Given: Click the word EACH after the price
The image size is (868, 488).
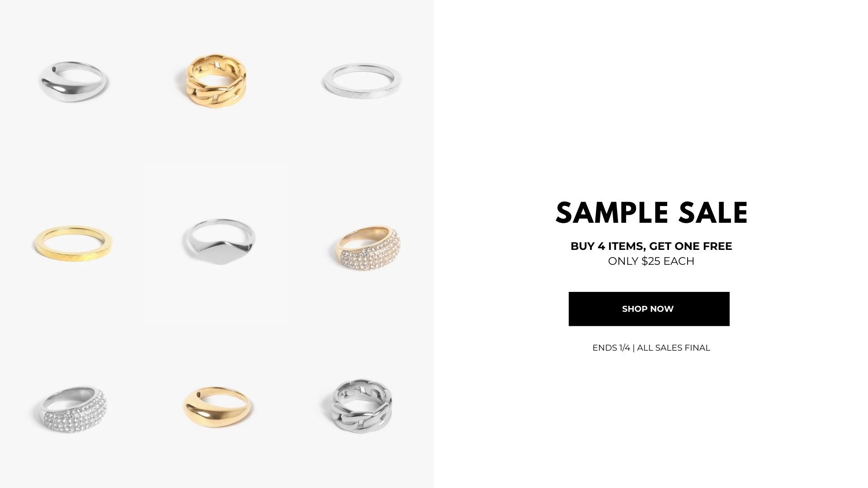Looking at the screenshot, I should 679,261.
